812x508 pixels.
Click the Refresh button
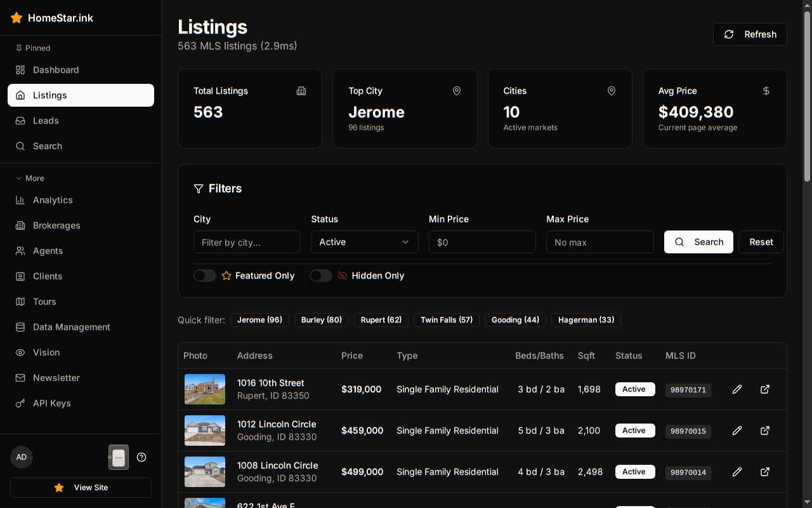[750, 34]
